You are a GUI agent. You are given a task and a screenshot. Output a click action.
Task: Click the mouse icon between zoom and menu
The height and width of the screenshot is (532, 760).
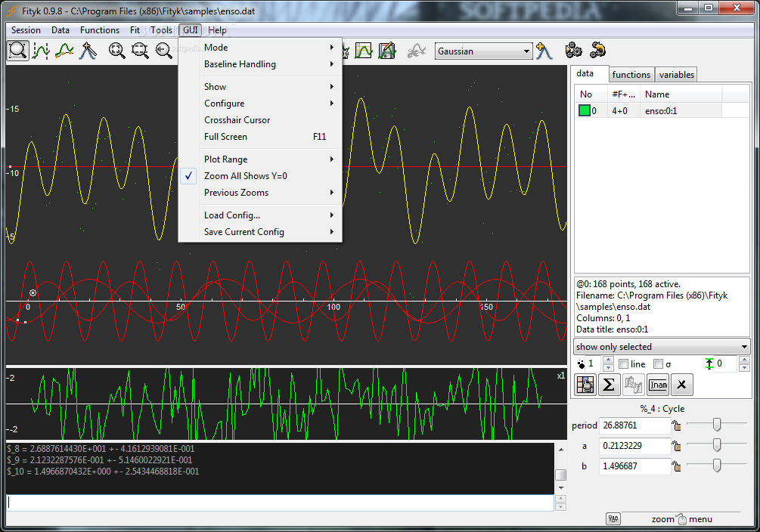tap(681, 519)
